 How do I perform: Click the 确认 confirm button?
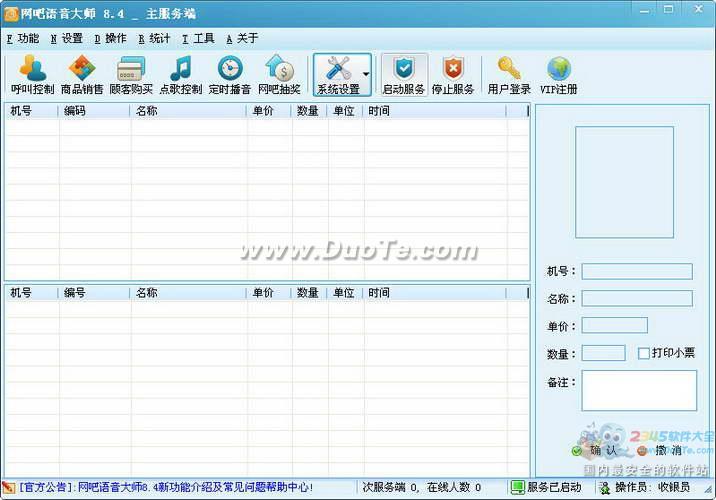coord(596,450)
